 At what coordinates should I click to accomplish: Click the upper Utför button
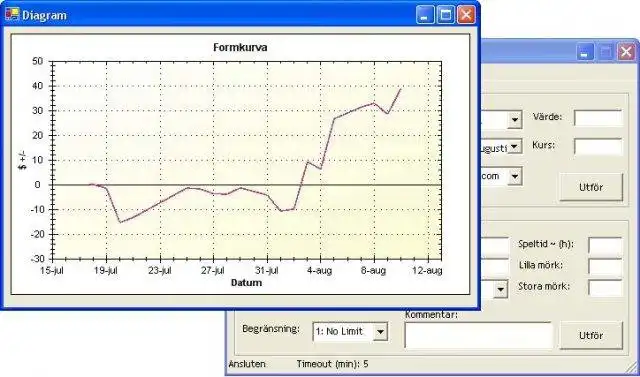(591, 187)
